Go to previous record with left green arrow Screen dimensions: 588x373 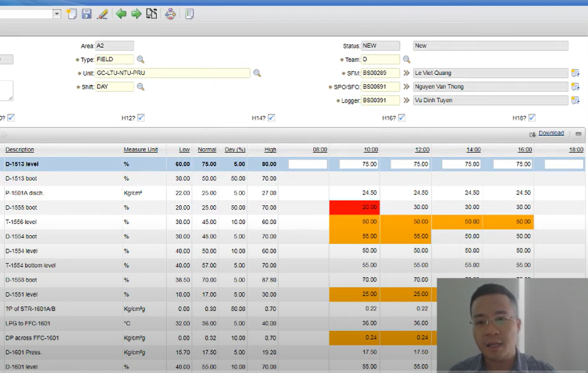pos(121,14)
